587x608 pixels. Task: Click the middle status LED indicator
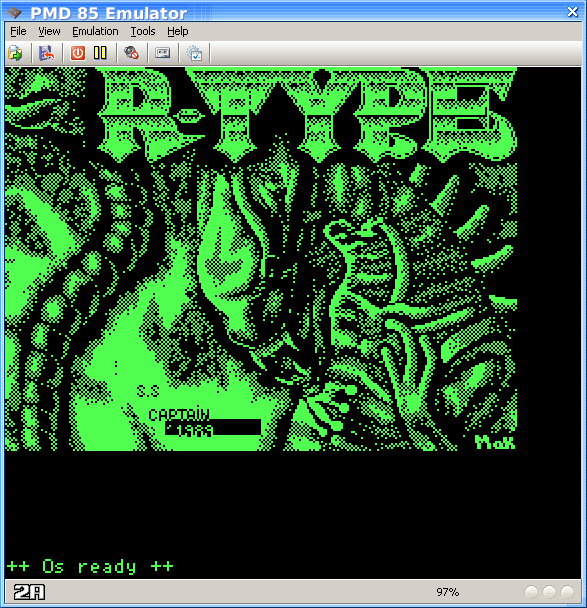click(549, 592)
